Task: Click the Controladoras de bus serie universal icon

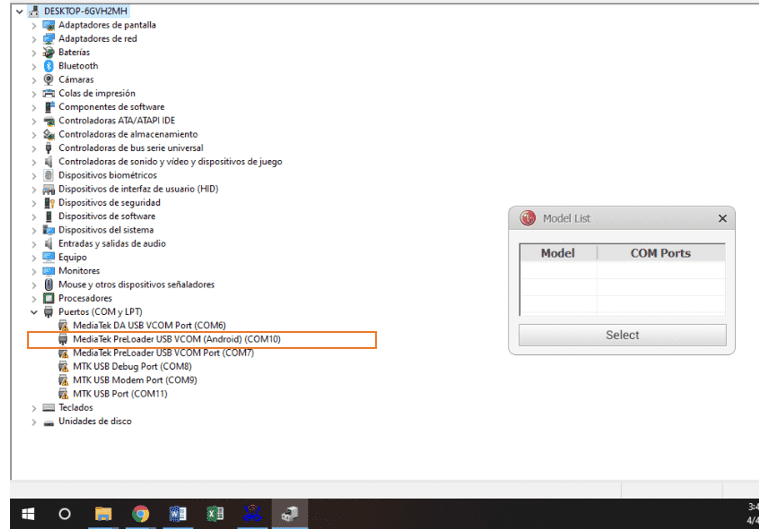Action: [48, 148]
